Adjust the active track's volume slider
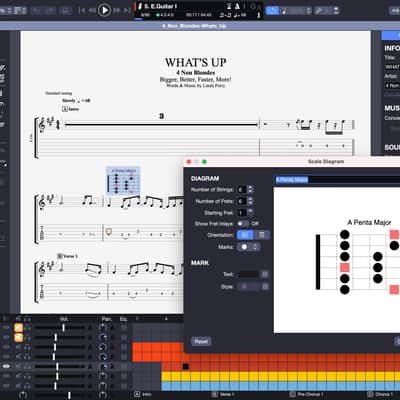400x400 pixels. click(x=60, y=366)
